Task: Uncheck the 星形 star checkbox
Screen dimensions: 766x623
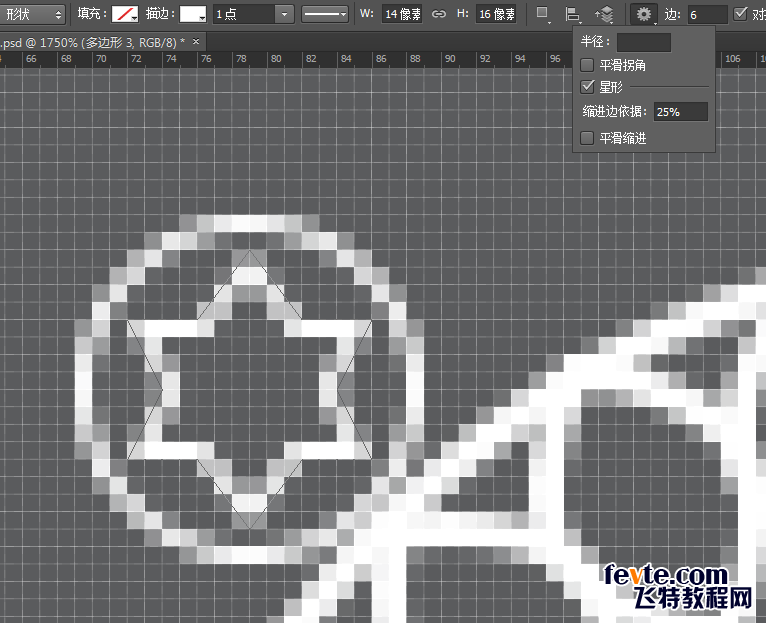Action: pyautogui.click(x=587, y=87)
